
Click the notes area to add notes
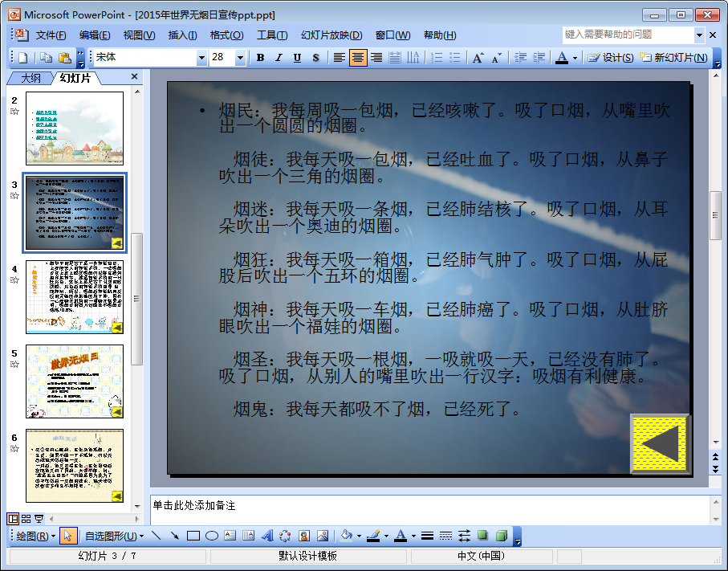coord(429,510)
